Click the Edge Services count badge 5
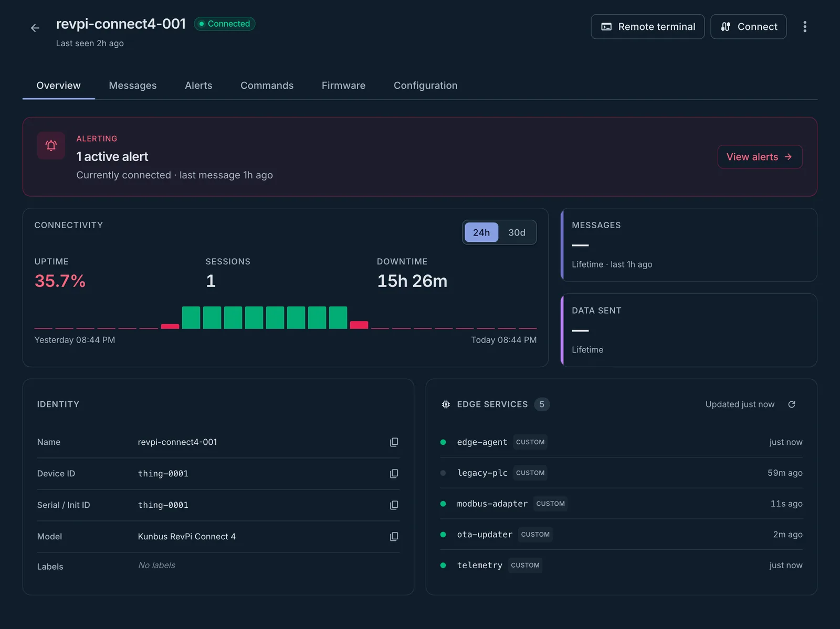Screen dimensions: 840x629 pos(542,404)
